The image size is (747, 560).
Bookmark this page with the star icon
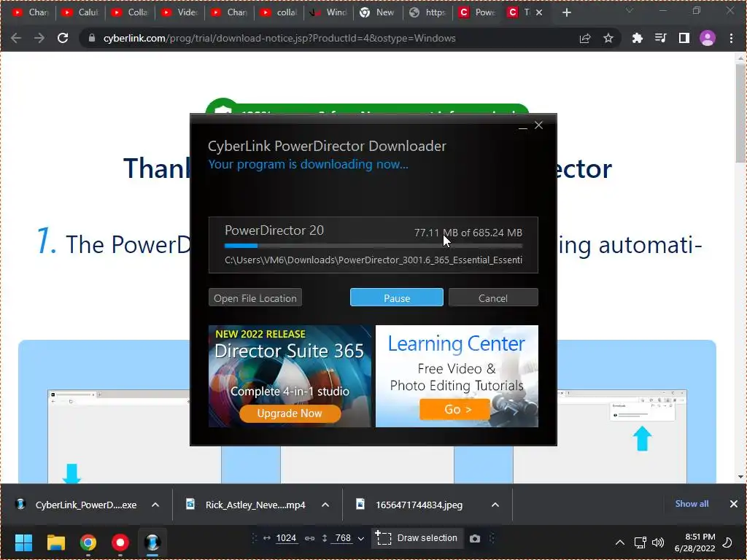point(608,38)
